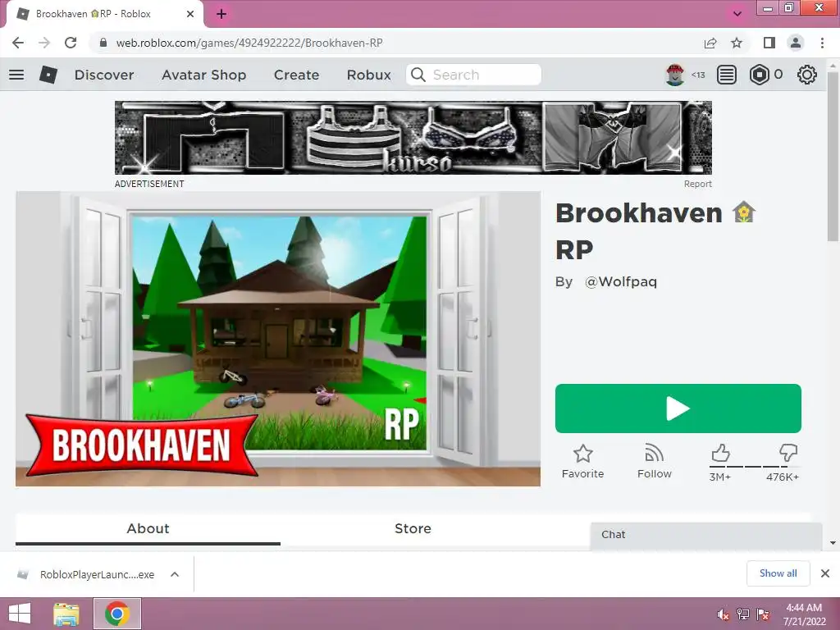Give the game a thumbs down
Viewport: 840px width, 630px height.
(x=788, y=453)
